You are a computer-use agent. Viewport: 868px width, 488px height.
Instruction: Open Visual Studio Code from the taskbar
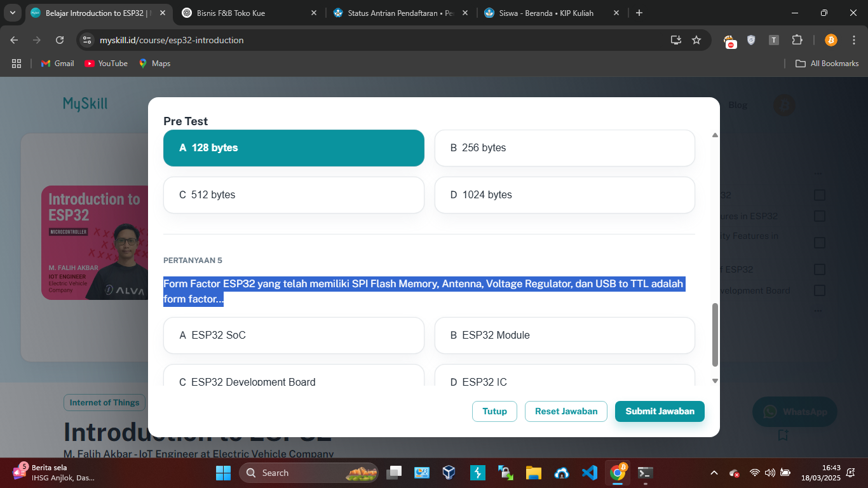(589, 473)
